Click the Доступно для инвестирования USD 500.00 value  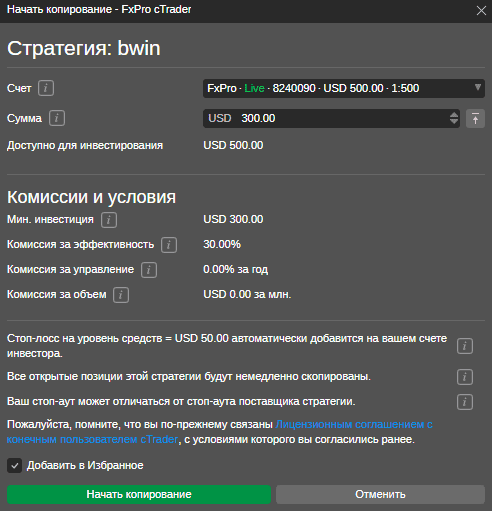233,145
